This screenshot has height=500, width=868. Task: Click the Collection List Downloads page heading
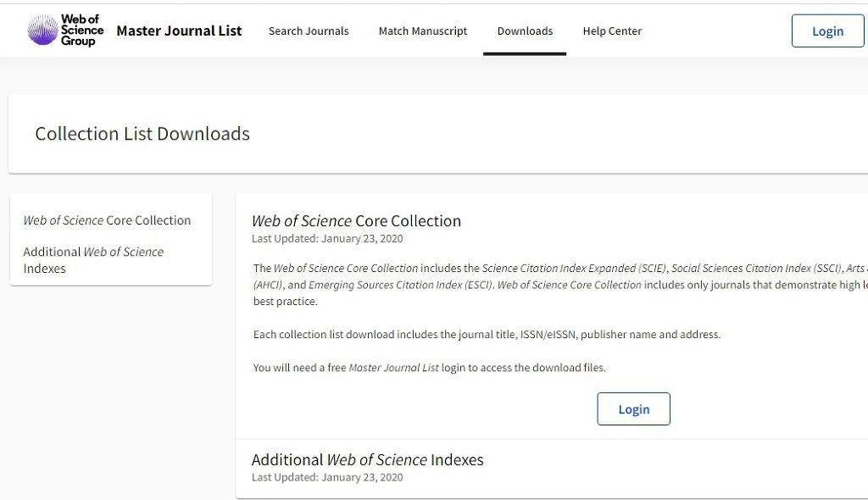142,134
